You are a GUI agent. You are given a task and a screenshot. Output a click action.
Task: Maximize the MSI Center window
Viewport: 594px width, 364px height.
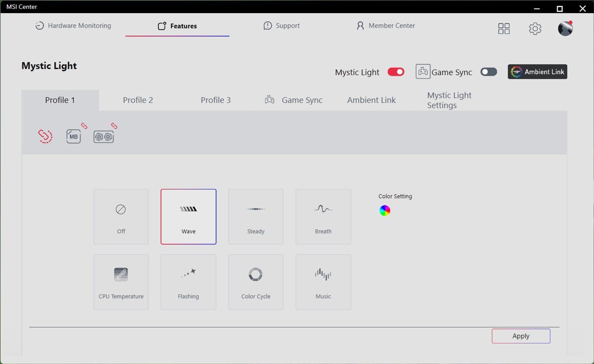point(560,9)
